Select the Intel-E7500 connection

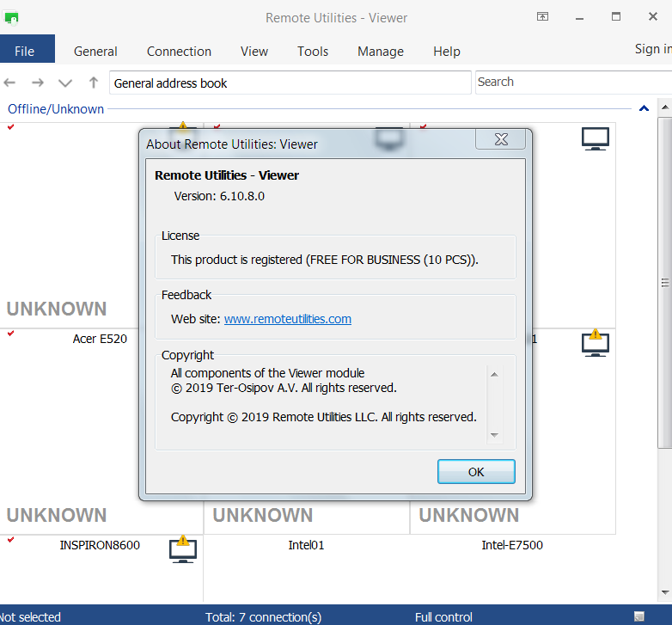tap(512, 545)
